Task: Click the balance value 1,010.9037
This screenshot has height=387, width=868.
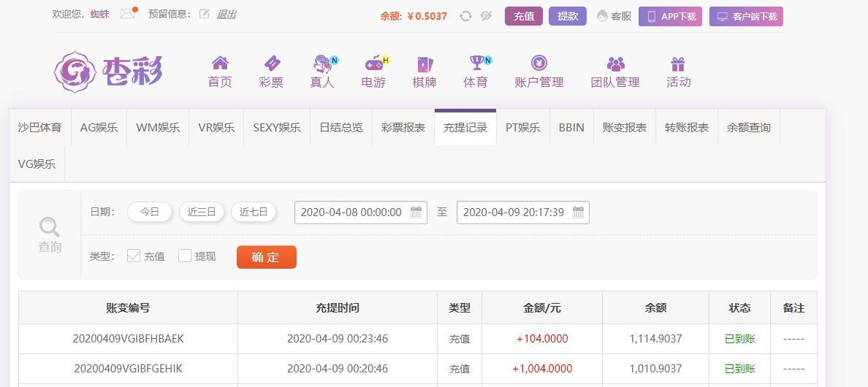Action: [656, 368]
